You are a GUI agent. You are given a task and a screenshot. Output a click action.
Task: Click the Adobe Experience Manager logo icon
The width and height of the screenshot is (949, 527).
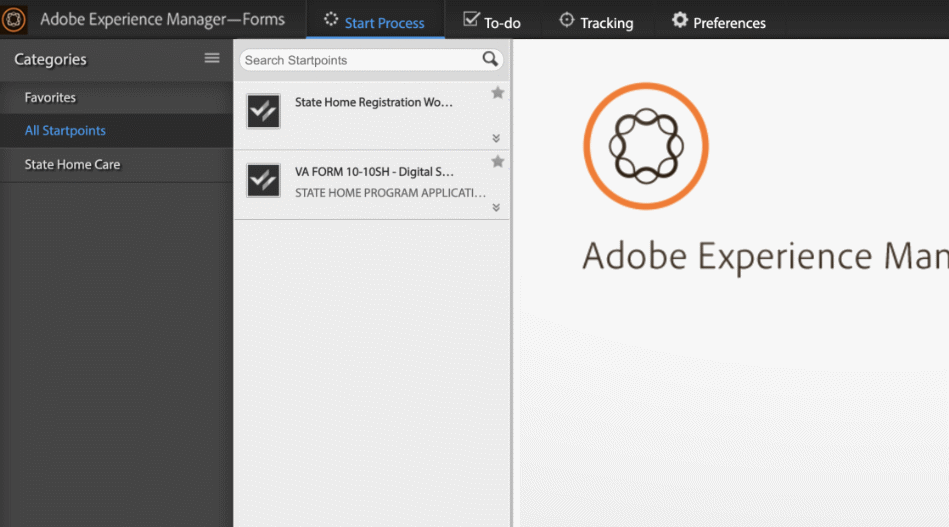[x=14, y=20]
